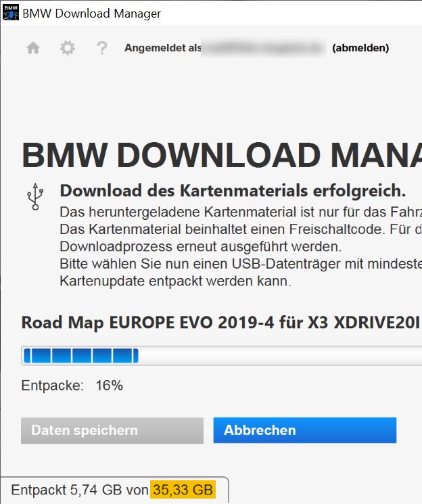Cancel unpacking with the Abbrechen button
The height and width of the screenshot is (504, 422).
point(304,430)
